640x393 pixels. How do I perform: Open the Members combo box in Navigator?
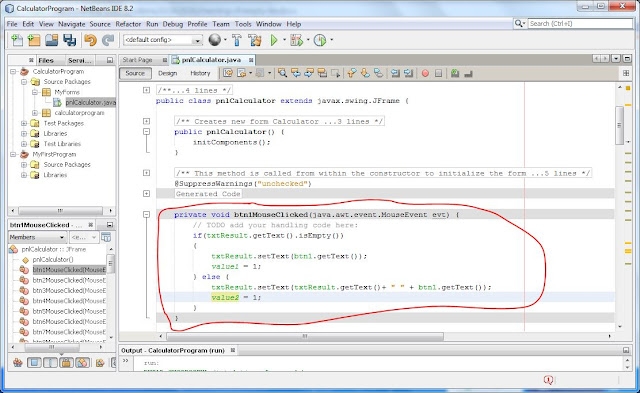click(x=38, y=237)
